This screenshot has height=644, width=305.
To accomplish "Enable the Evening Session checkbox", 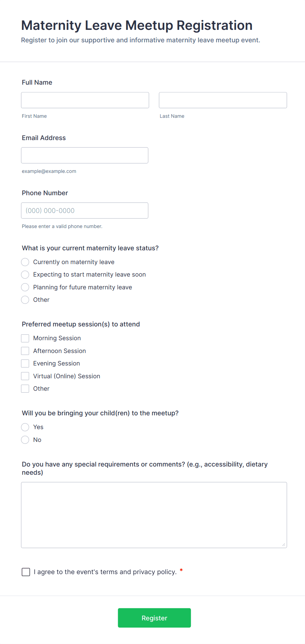I will (x=25, y=364).
